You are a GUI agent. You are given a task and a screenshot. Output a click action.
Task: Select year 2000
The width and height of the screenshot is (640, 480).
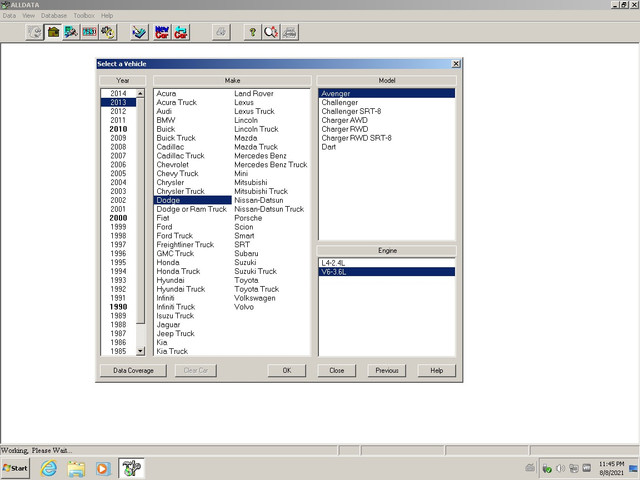[118, 218]
